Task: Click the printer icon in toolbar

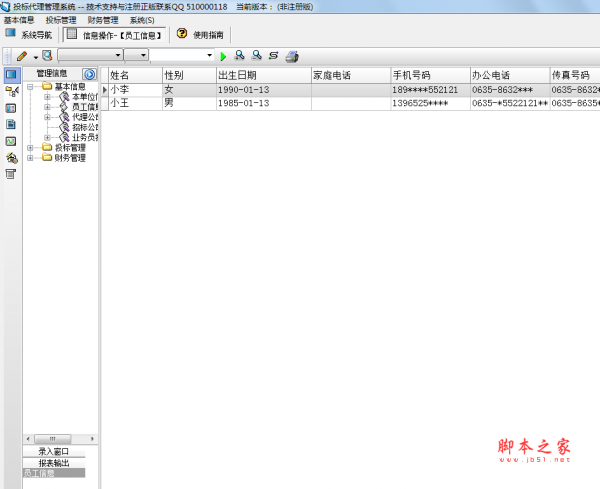Action: pyautogui.click(x=291, y=56)
